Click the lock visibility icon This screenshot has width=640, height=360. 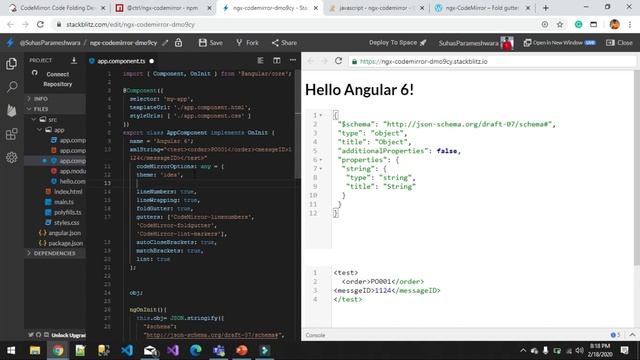(178, 42)
